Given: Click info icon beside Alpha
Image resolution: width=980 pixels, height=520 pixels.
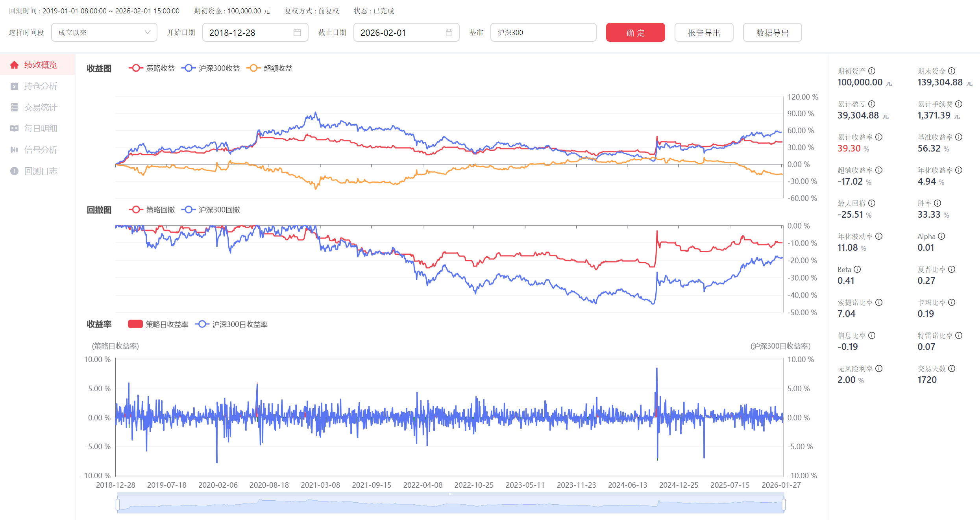Looking at the screenshot, I should (x=941, y=236).
